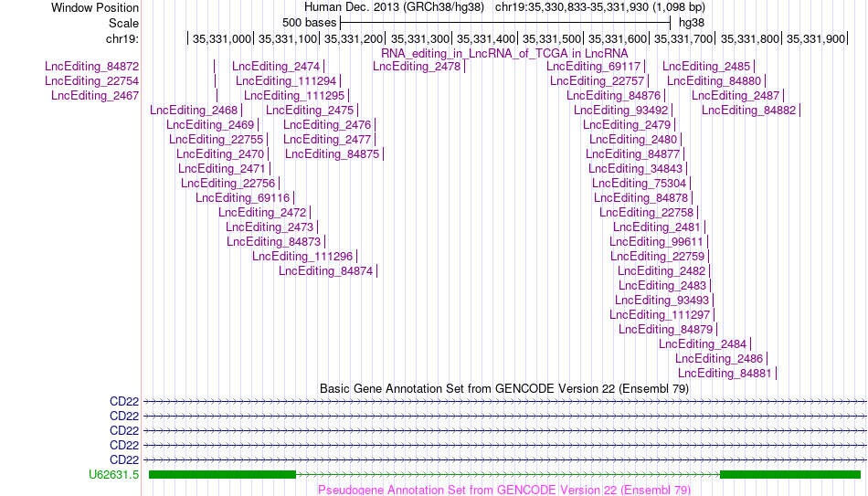
Task: Click the LncEditing_84874 label
Action: pos(325,270)
